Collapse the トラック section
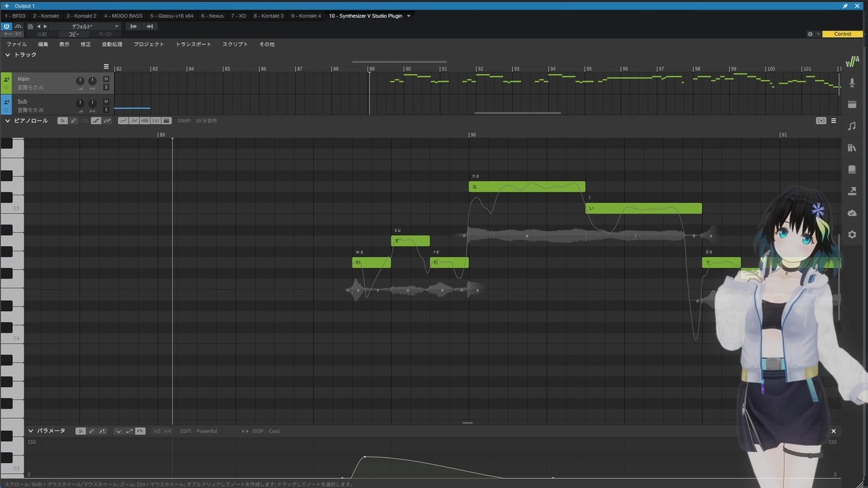 (x=8, y=55)
